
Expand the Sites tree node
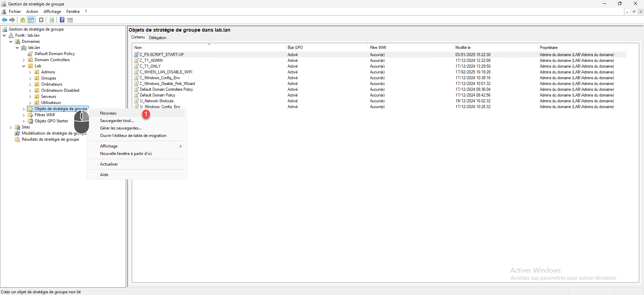pos(11,127)
